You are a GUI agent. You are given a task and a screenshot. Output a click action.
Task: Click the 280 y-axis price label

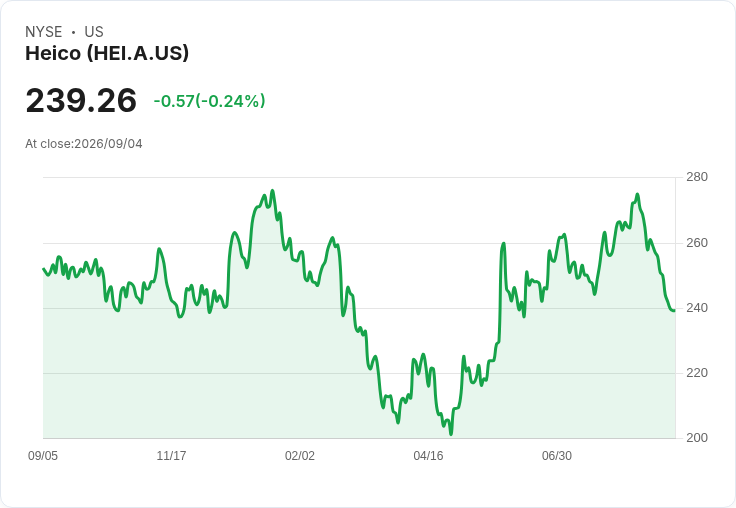[697, 177]
